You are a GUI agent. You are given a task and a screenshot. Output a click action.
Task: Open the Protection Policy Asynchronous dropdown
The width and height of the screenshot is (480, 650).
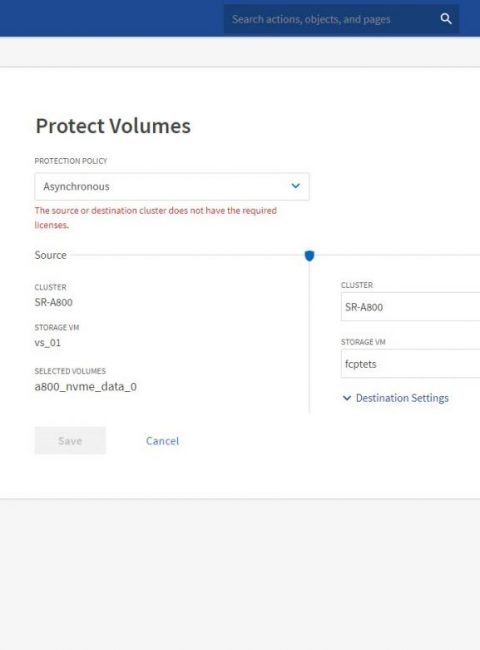point(172,187)
